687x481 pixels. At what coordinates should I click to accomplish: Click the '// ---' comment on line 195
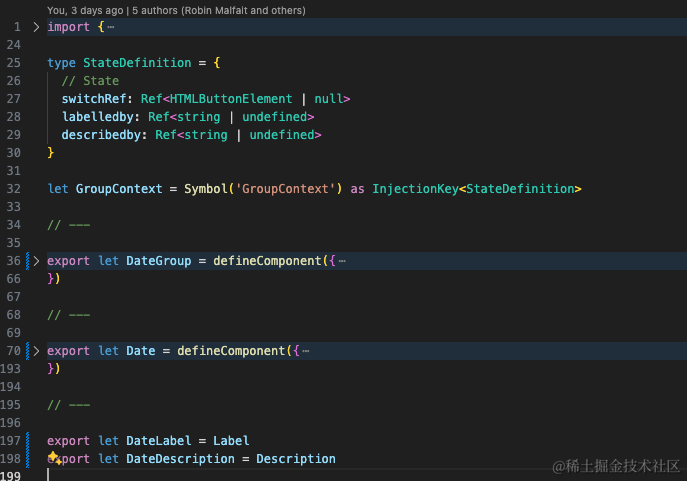[68, 405]
